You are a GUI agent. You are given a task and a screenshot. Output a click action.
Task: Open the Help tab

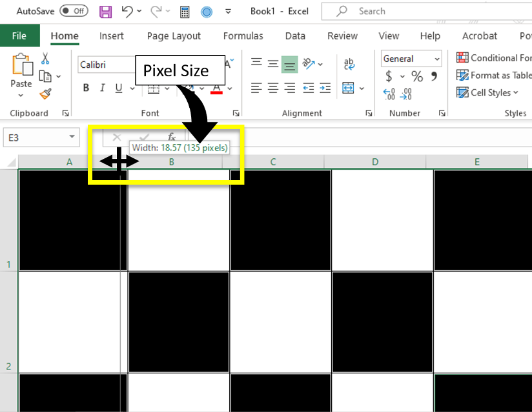coord(430,36)
